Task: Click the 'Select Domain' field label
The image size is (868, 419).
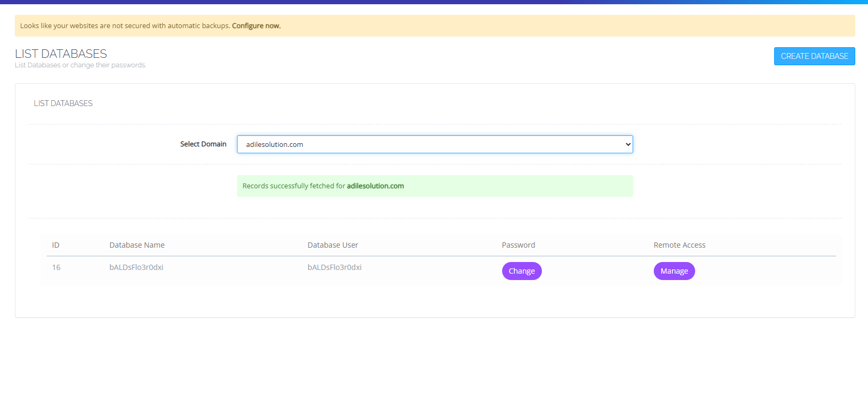Action: click(203, 144)
